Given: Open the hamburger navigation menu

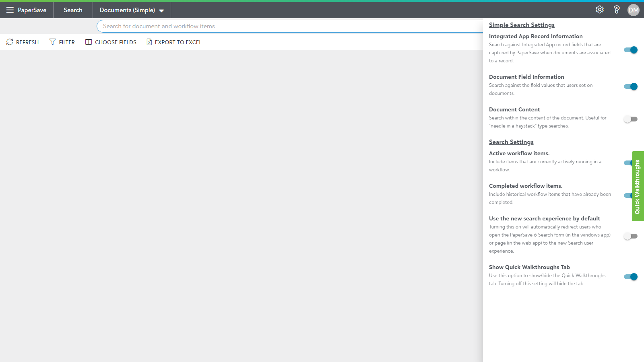Looking at the screenshot, I should (10, 10).
